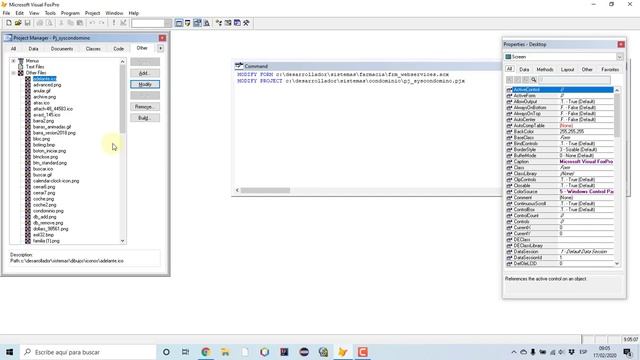This screenshot has height=360, width=640.
Task: Collapse Project Manager with the arrow button
Action: pos(160,48)
